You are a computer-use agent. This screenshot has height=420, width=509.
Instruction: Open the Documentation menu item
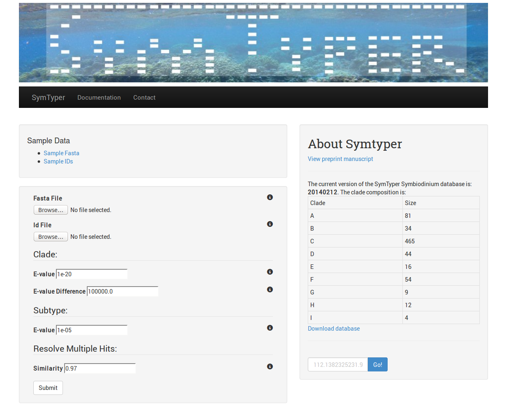[99, 98]
